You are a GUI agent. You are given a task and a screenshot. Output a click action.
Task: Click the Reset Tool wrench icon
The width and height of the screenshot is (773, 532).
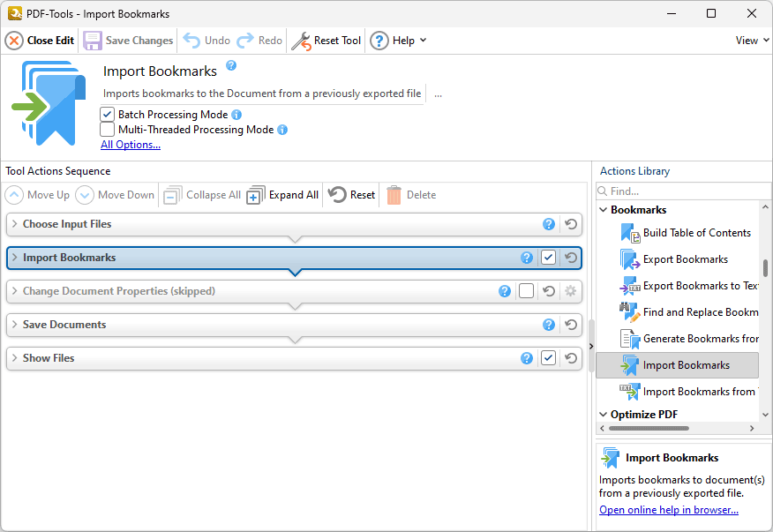(301, 41)
